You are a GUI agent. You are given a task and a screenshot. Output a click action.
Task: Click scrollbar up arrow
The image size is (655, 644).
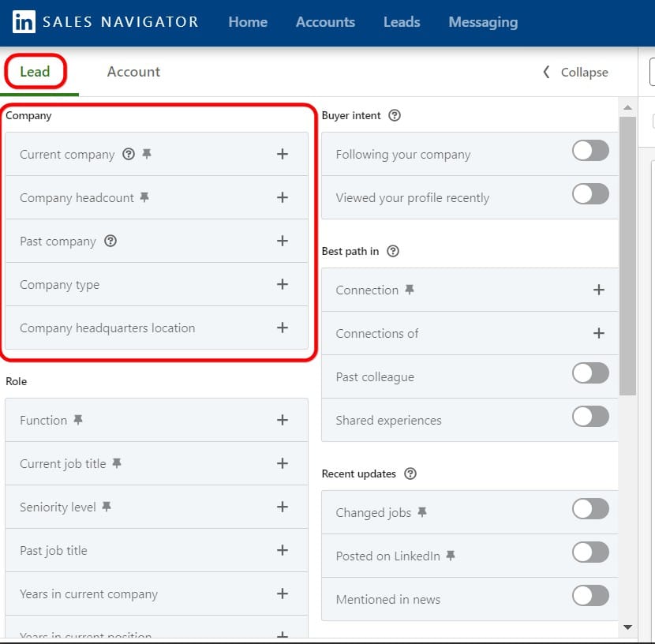tap(627, 108)
